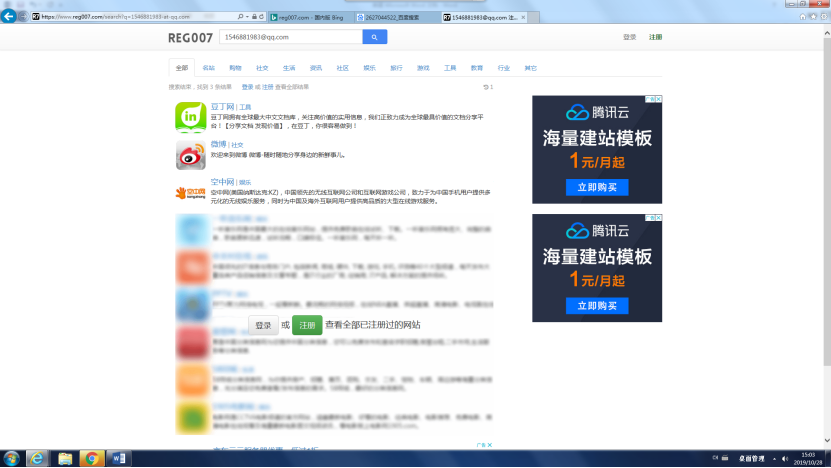Image resolution: width=831 pixels, height=468 pixels.
Task: Click the green 注册 button over blurred results
Action: 307,325
